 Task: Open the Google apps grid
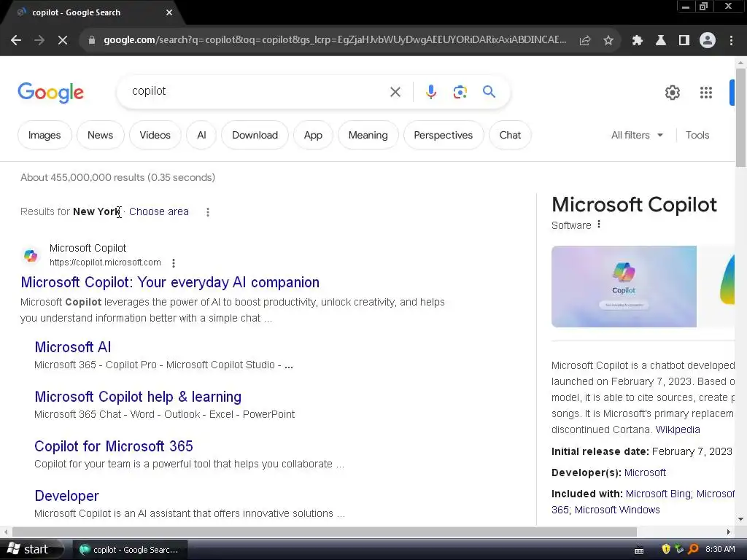[x=706, y=93]
